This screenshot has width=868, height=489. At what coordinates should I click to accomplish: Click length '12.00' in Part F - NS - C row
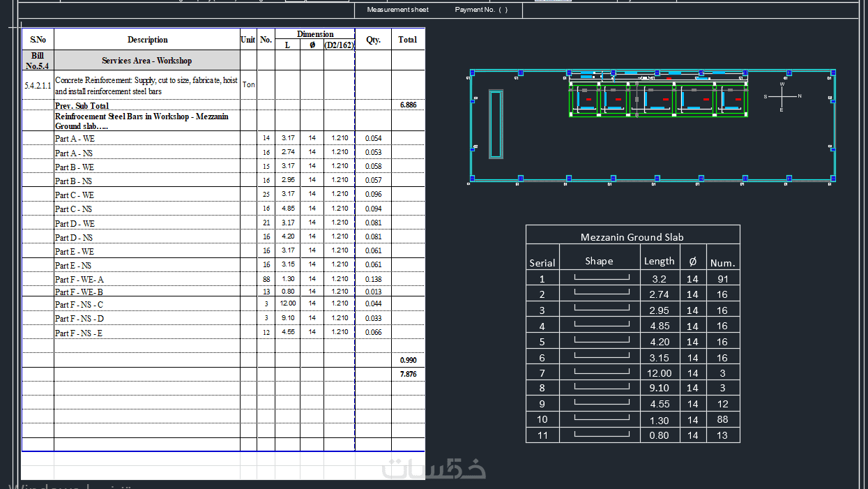[x=288, y=303]
